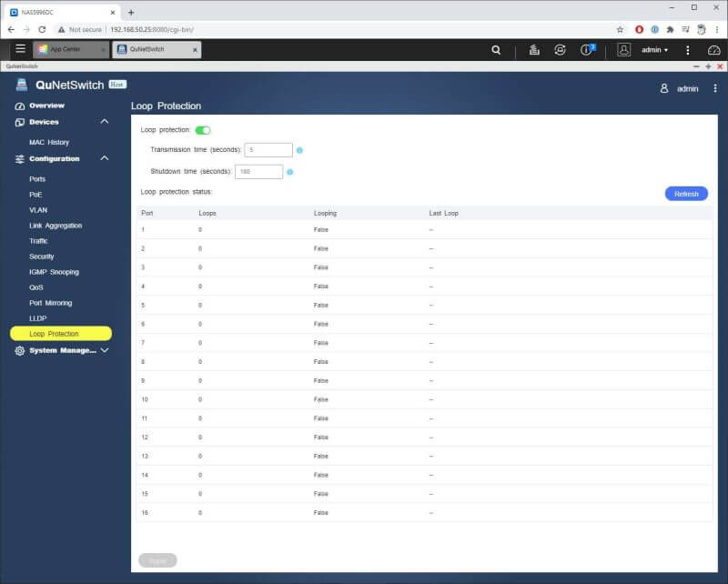
Task: Click the Not secure warning icon
Action: 61,30
